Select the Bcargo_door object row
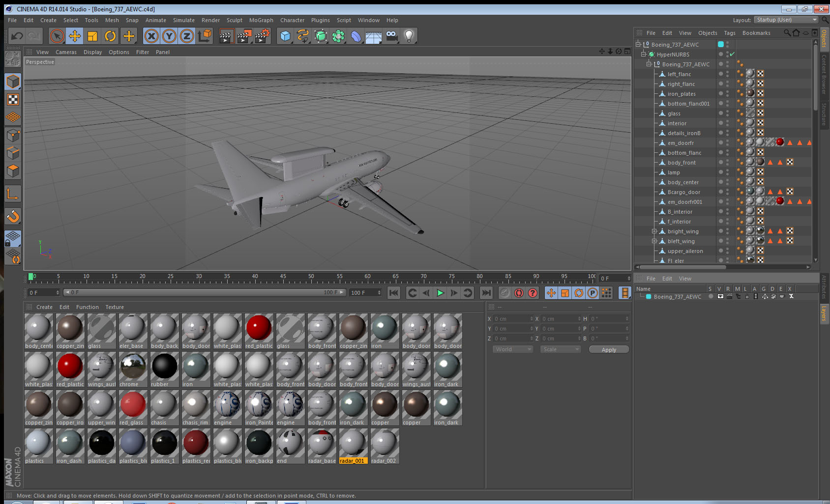The width and height of the screenshot is (830, 504). coord(683,192)
